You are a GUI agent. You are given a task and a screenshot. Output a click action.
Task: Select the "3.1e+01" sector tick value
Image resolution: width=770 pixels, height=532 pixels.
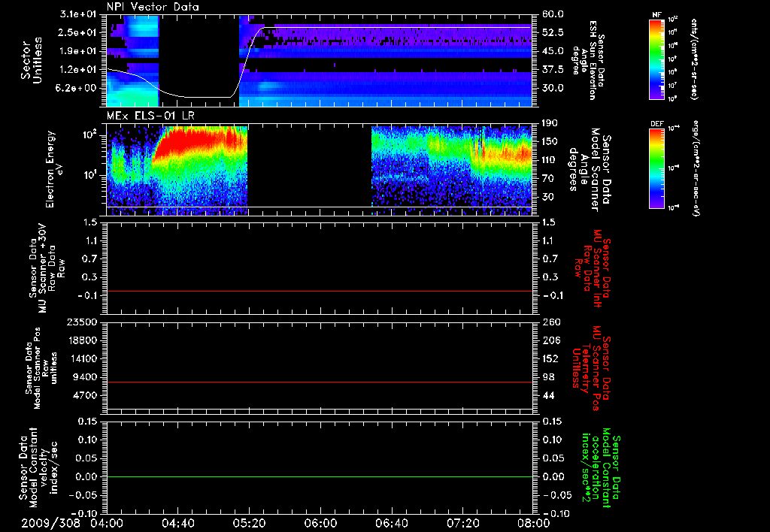pos(78,14)
